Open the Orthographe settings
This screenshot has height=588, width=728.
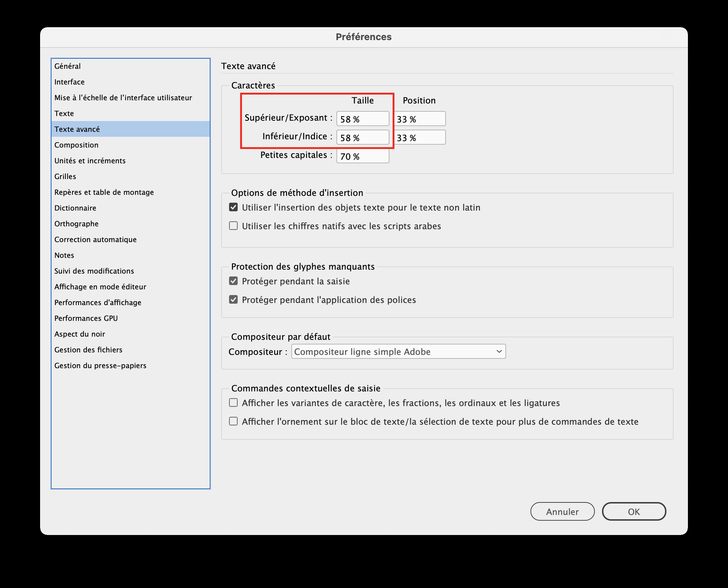pyautogui.click(x=76, y=223)
